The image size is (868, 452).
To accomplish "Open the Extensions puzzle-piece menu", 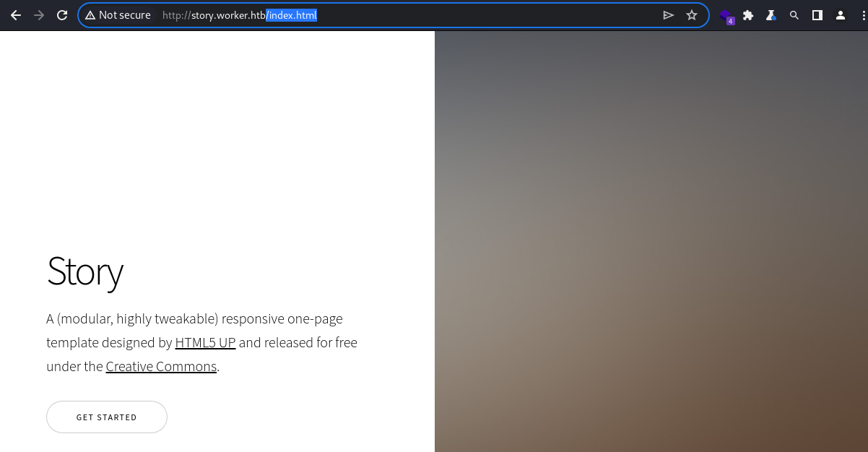I will click(x=748, y=15).
